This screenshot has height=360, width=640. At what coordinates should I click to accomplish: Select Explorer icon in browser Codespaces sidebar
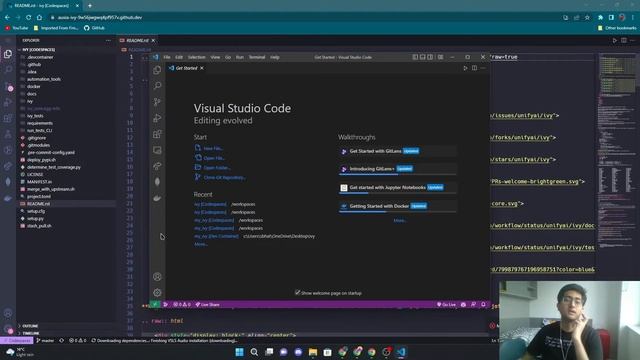click(8, 54)
